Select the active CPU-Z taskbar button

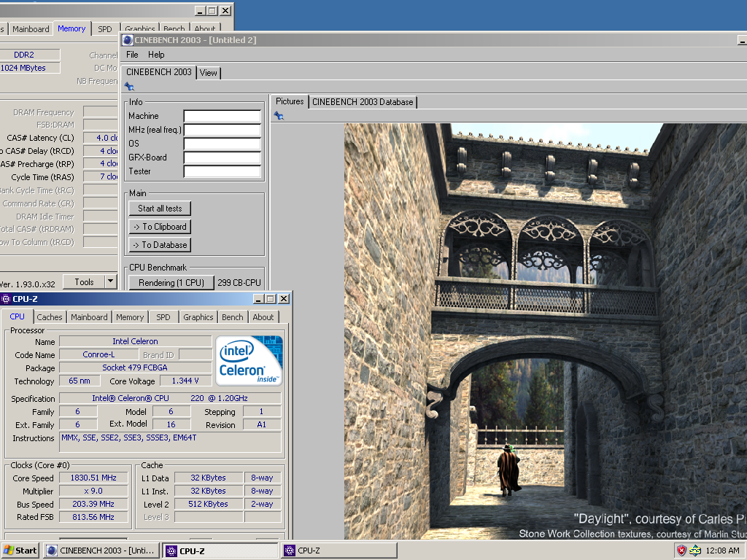click(x=220, y=551)
